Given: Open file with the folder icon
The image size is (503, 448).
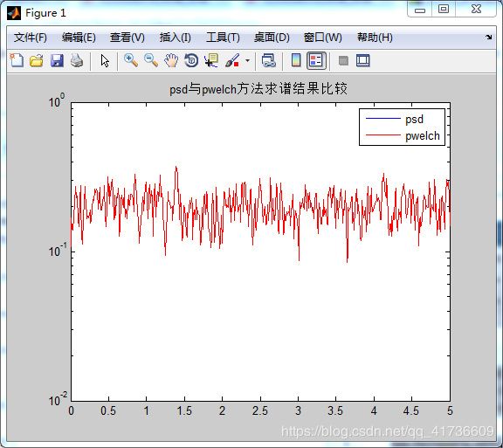Looking at the screenshot, I should point(37,60).
